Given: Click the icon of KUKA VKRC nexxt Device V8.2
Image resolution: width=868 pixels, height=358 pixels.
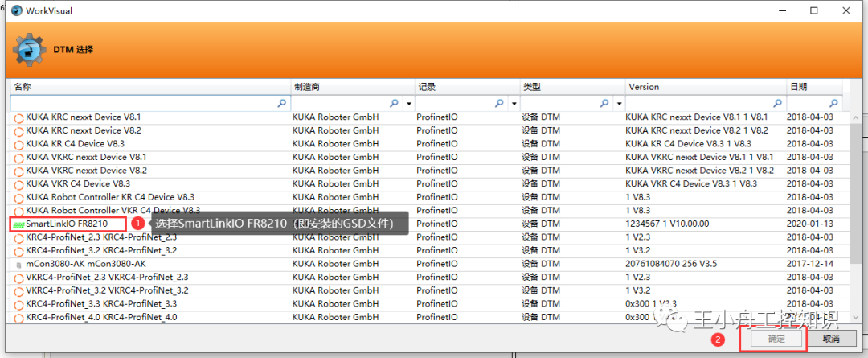Looking at the screenshot, I should coord(18,171).
